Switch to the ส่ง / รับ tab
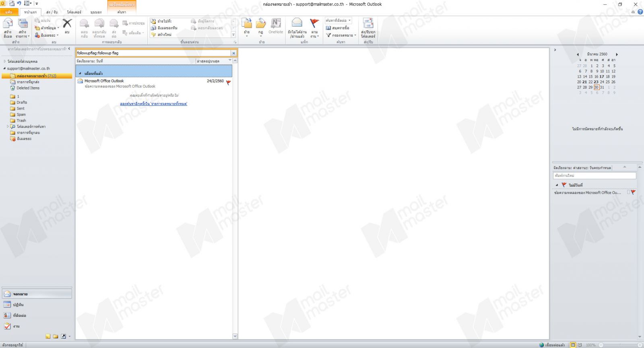This screenshot has height=348, width=644. coord(52,12)
